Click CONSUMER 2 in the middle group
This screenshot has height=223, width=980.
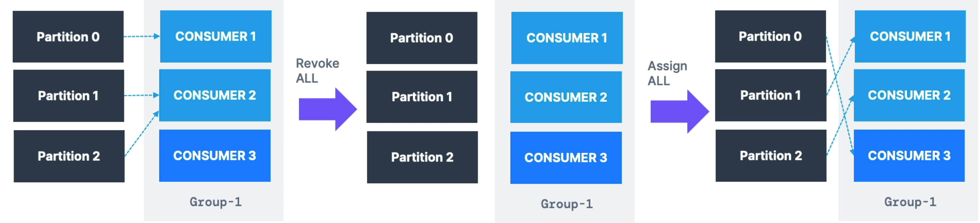click(566, 97)
